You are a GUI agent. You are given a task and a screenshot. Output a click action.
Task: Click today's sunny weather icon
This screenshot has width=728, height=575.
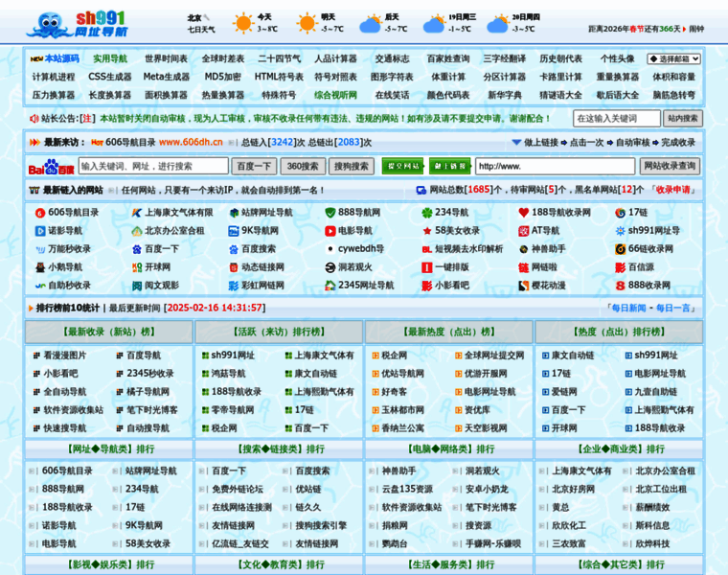click(x=242, y=23)
